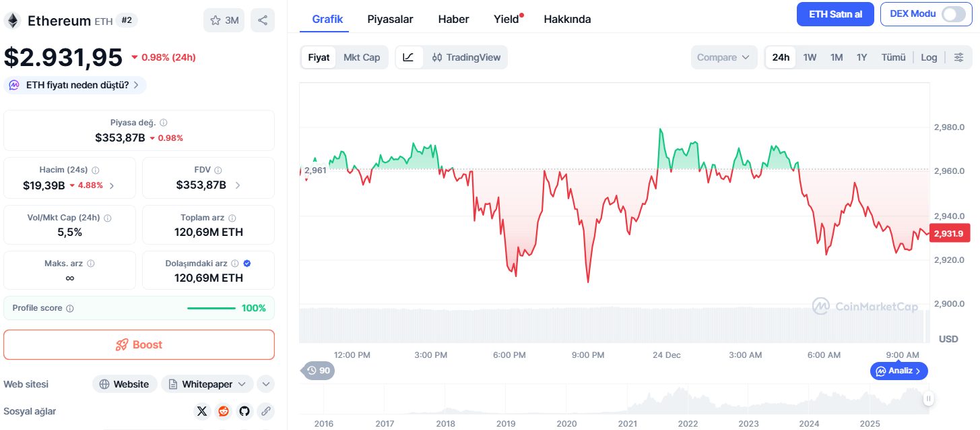Open info icon next to Dolaşımdaki arz
980x430 pixels.
(235, 264)
